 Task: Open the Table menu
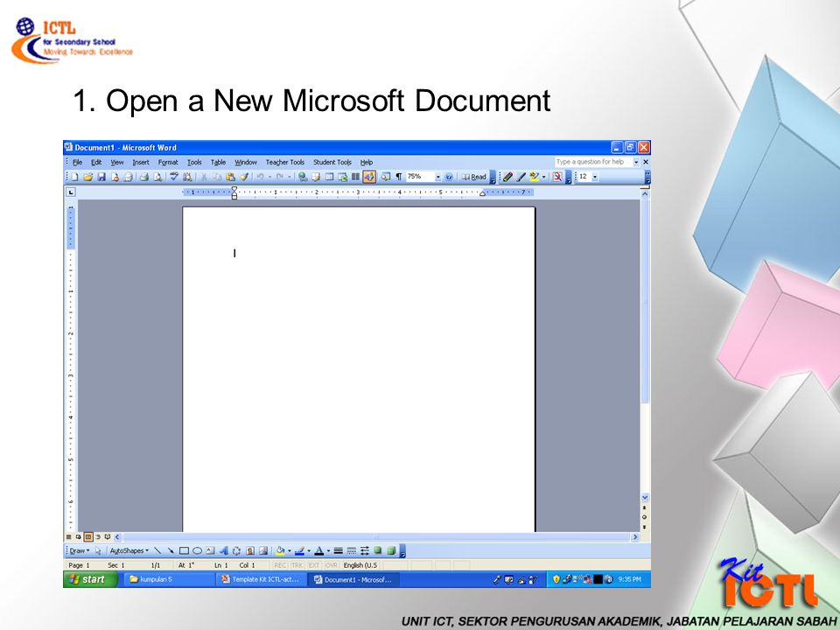pos(218,163)
